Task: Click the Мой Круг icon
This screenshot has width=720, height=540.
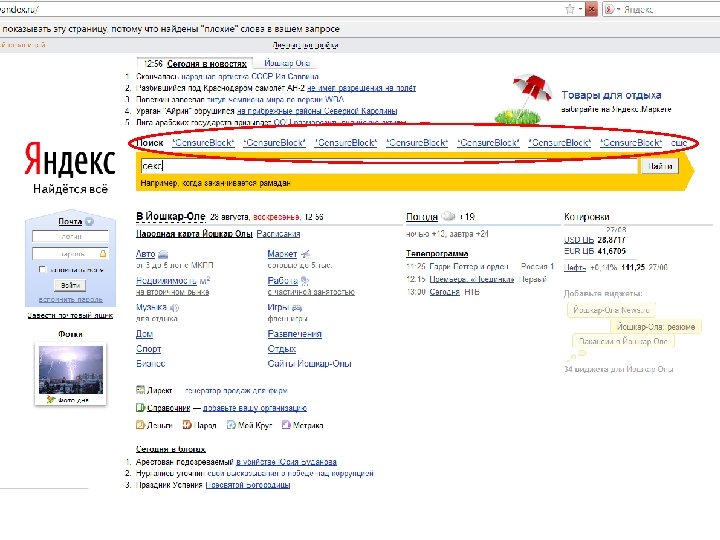Action: [231, 425]
